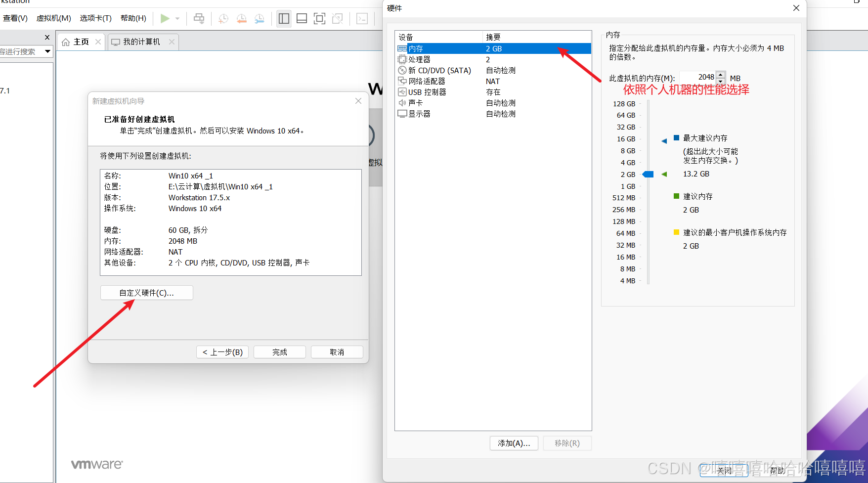This screenshot has height=483, width=868.
Task: Click the full screen mode icon
Action: pyautogui.click(x=319, y=18)
